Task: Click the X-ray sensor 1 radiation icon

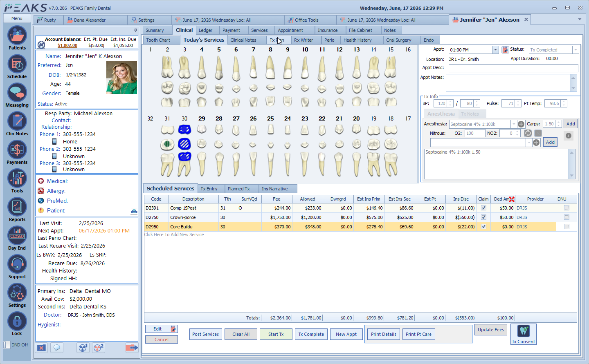Action: [83, 348]
